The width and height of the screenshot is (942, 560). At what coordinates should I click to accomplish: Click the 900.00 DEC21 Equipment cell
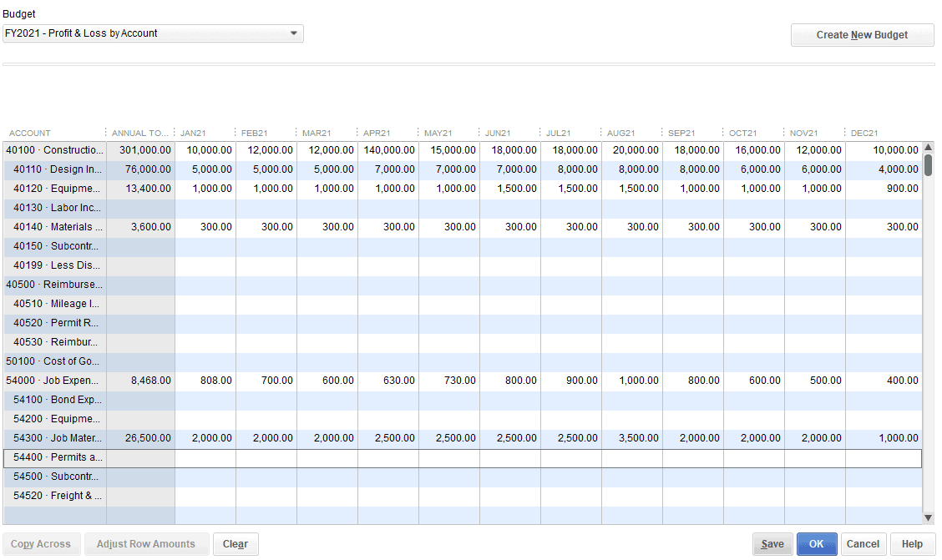pos(884,189)
